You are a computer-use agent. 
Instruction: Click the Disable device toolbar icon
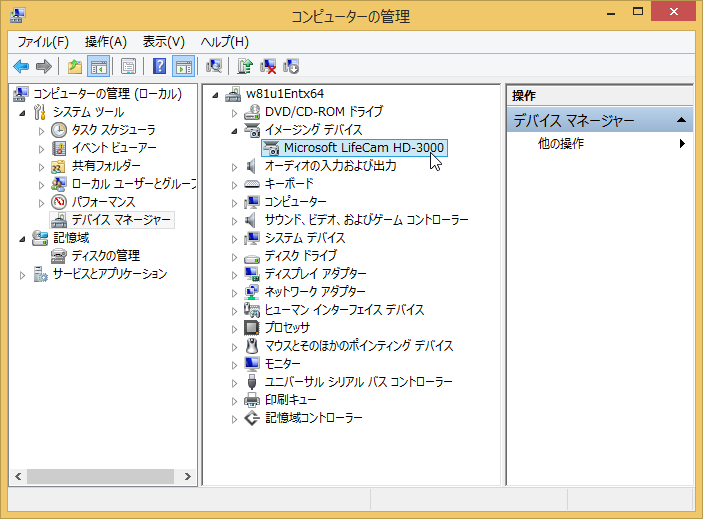291,67
